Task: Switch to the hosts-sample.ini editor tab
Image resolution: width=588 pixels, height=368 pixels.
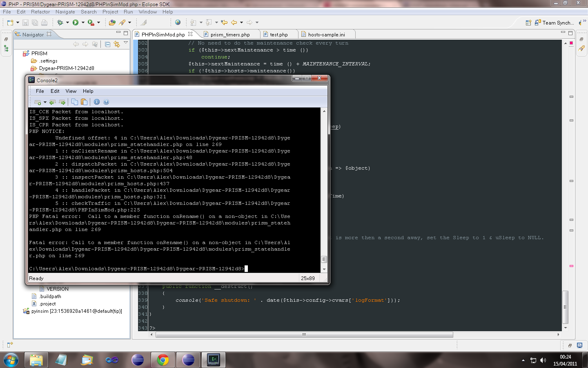Action: point(326,35)
